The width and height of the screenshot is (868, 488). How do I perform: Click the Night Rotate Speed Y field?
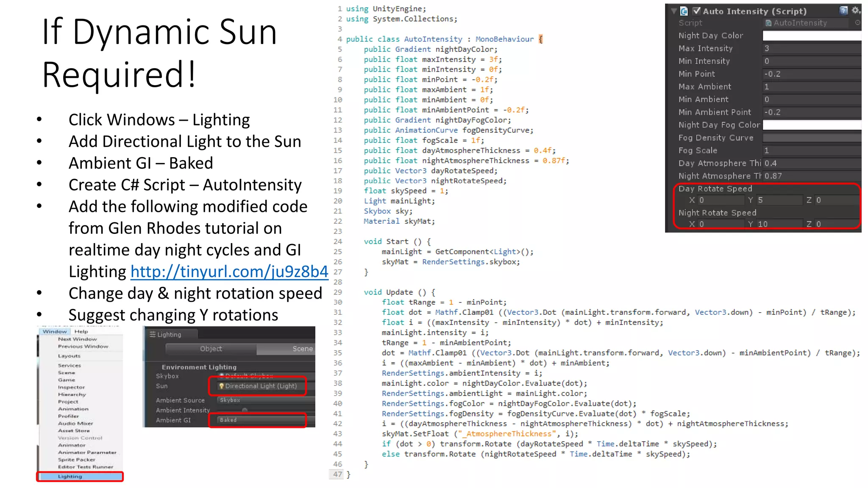pyautogui.click(x=779, y=224)
